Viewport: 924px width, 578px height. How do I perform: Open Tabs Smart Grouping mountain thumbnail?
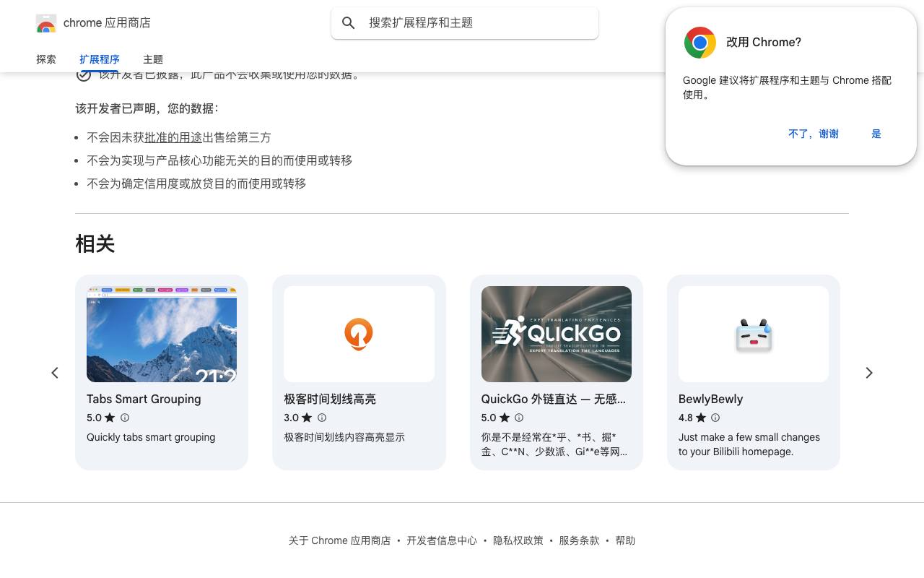(162, 334)
